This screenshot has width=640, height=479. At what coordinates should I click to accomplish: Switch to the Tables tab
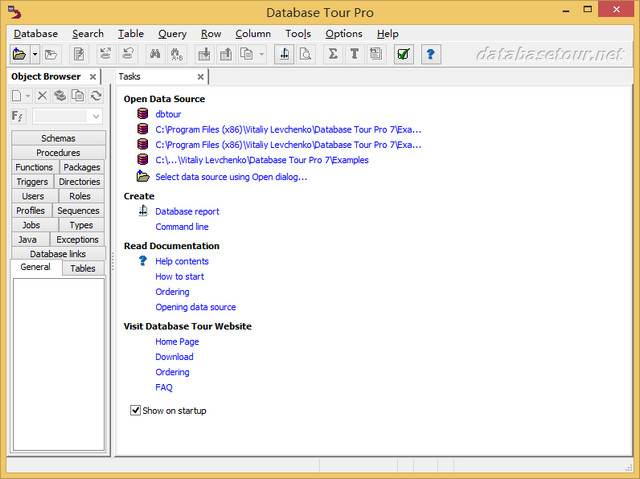coord(83,268)
